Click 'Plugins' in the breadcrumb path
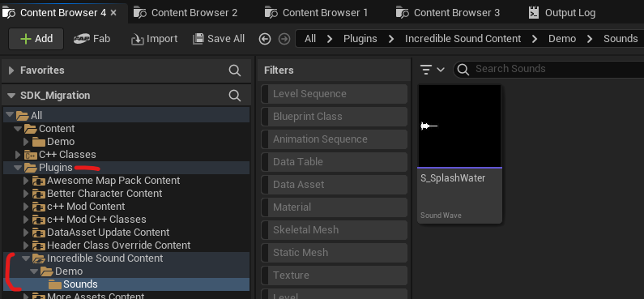Viewport: 644px width, 299px height. click(x=360, y=39)
